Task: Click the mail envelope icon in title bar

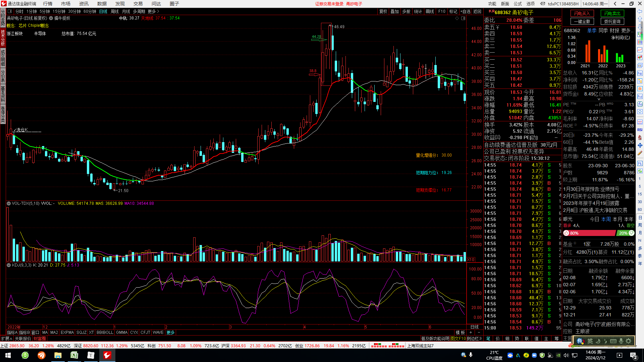Action: pyautogui.click(x=542, y=4)
